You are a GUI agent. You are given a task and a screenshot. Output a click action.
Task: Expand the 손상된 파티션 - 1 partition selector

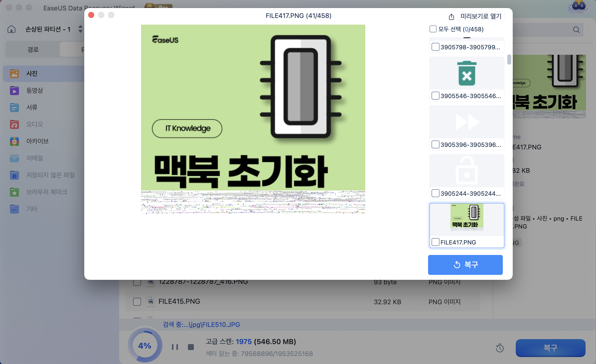[80, 29]
